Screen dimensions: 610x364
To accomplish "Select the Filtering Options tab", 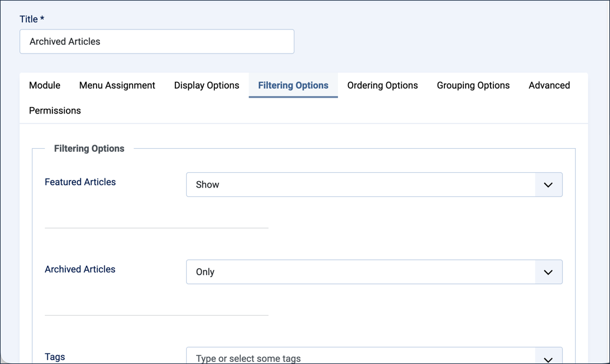I will tap(293, 85).
